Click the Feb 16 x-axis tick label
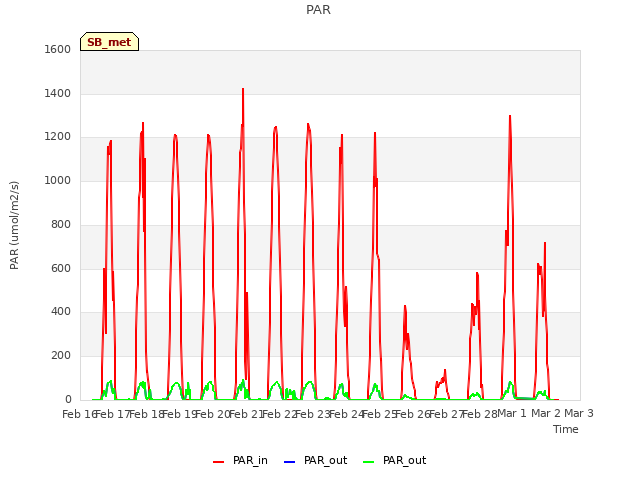This screenshot has width=640, height=480. tap(79, 414)
